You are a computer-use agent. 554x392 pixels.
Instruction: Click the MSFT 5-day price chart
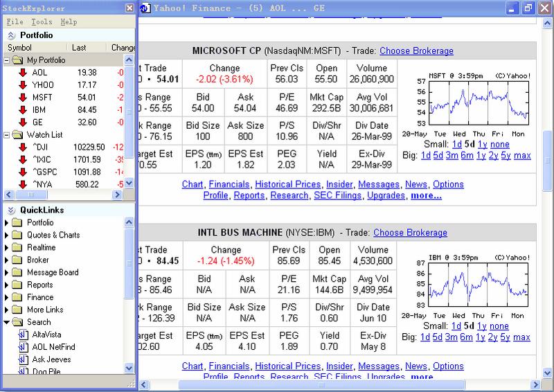tap(479, 103)
